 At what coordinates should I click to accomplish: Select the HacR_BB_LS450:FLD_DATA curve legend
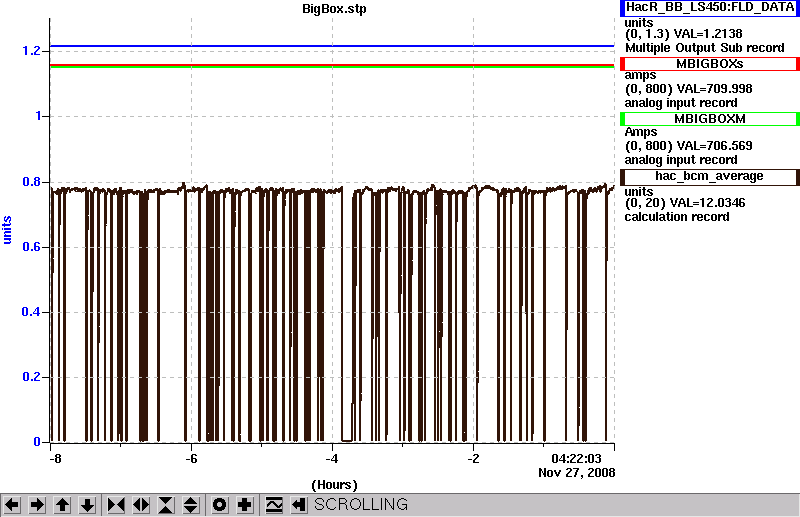click(x=710, y=8)
